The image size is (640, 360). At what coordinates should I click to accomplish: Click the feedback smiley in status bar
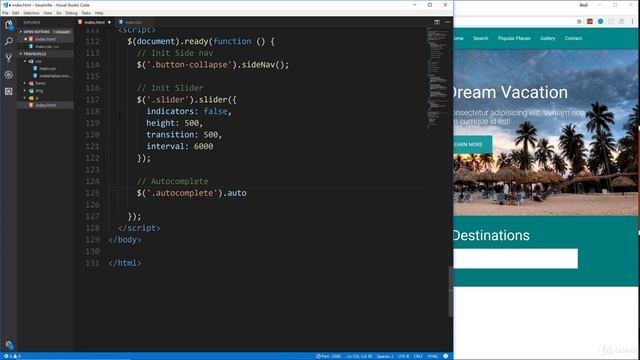(446, 356)
